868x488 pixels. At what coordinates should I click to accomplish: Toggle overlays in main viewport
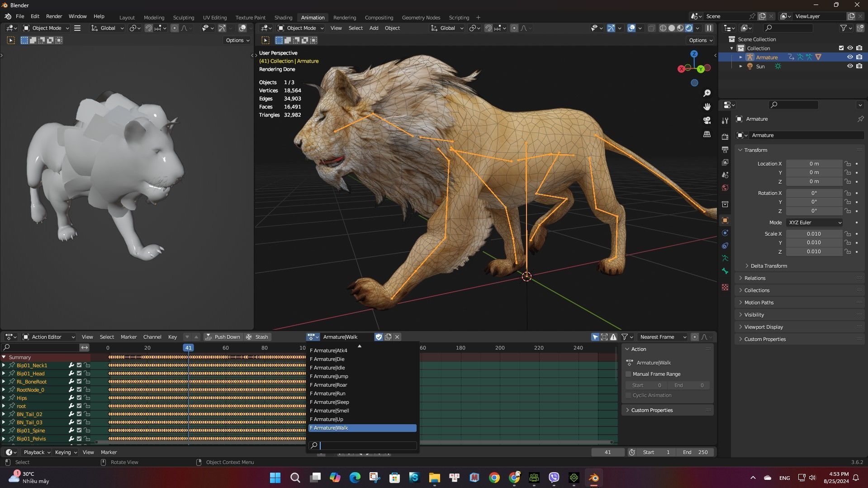pos(631,28)
